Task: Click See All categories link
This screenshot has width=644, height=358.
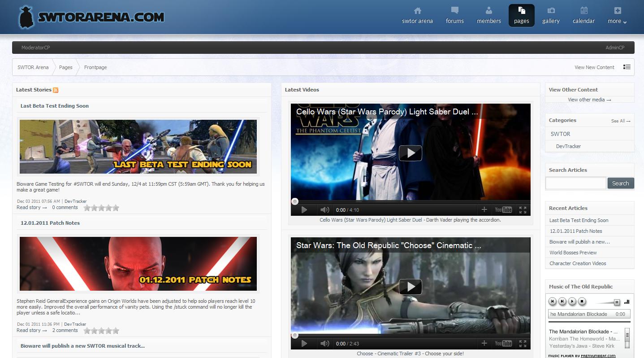Action: coord(621,121)
